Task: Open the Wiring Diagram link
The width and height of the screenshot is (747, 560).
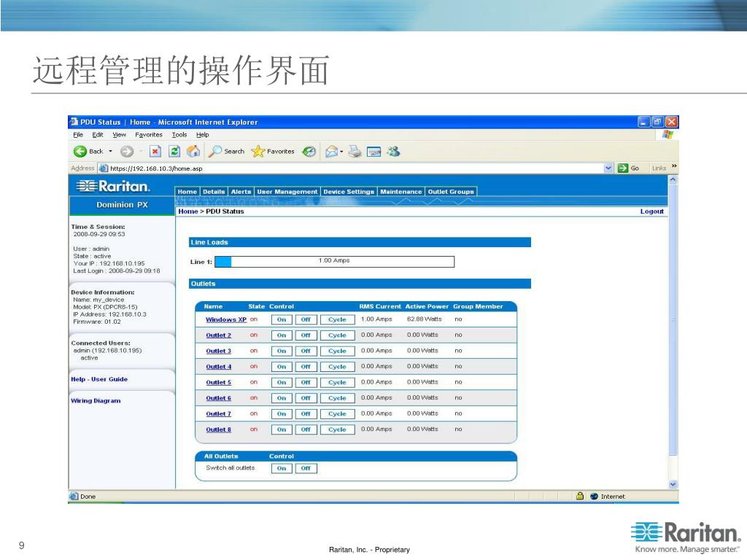Action: tap(96, 400)
